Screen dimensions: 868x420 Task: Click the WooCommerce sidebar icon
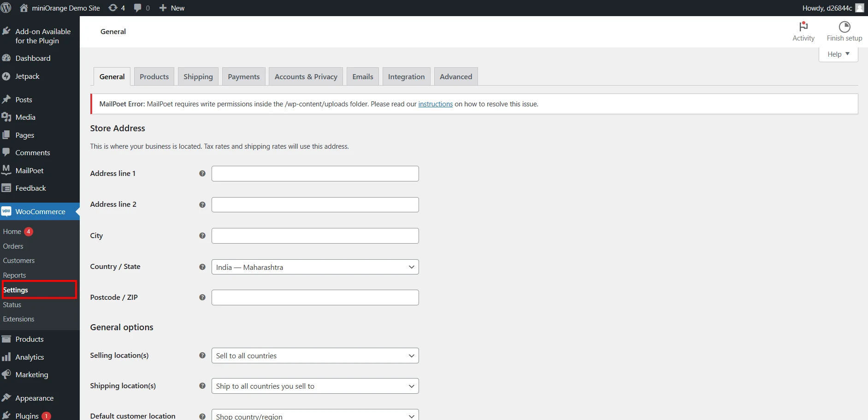coord(6,211)
